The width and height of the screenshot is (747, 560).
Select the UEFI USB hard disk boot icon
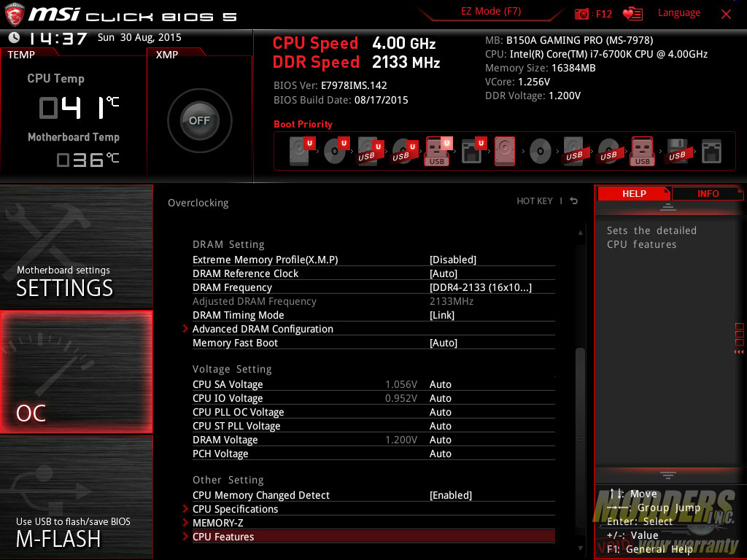point(371,151)
